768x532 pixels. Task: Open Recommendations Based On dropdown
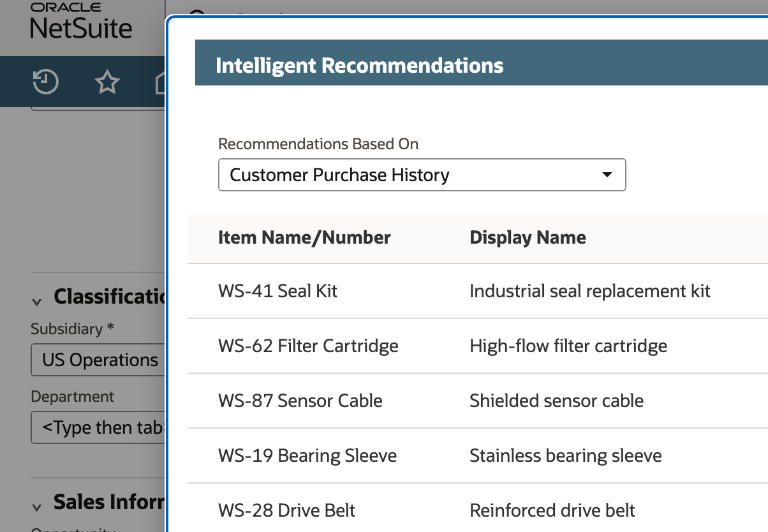click(422, 175)
